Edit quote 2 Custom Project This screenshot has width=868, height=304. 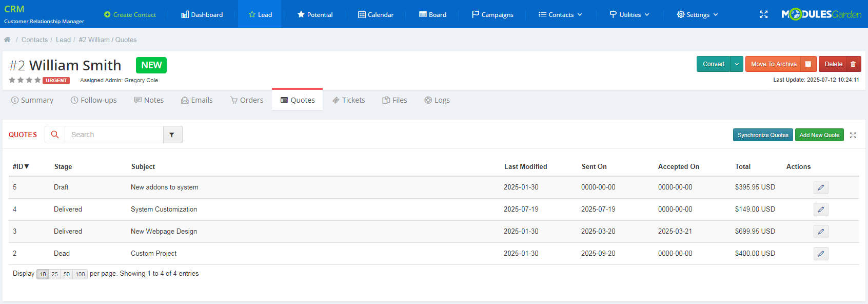click(x=821, y=254)
